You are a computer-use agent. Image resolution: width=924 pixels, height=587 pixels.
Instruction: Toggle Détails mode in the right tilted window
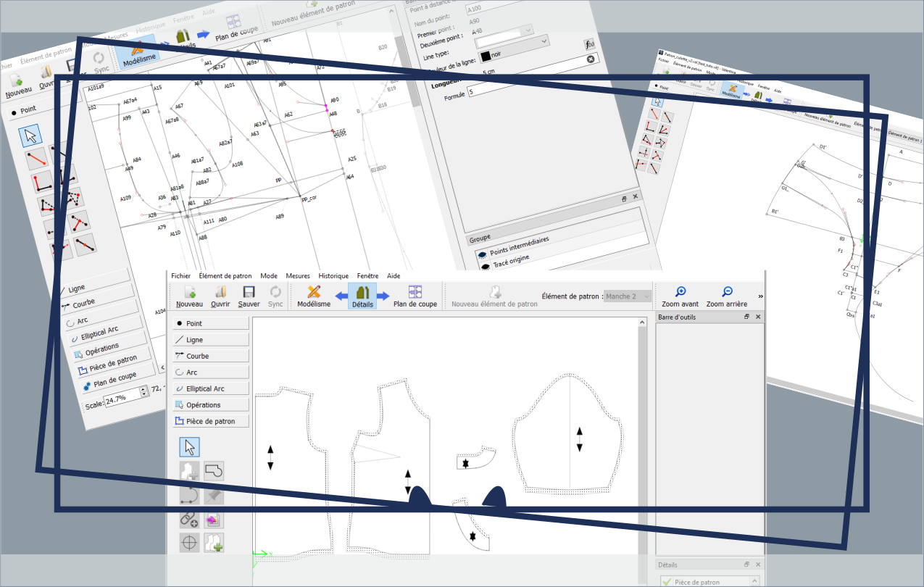[x=758, y=96]
